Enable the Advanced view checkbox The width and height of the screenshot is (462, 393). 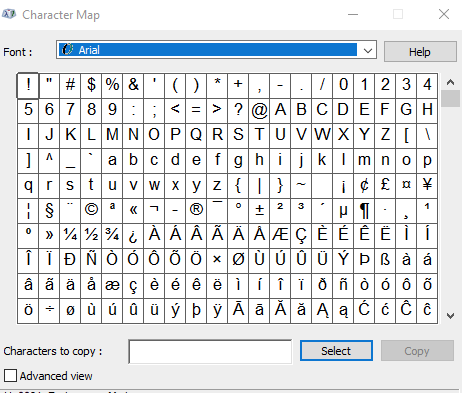coord(10,376)
